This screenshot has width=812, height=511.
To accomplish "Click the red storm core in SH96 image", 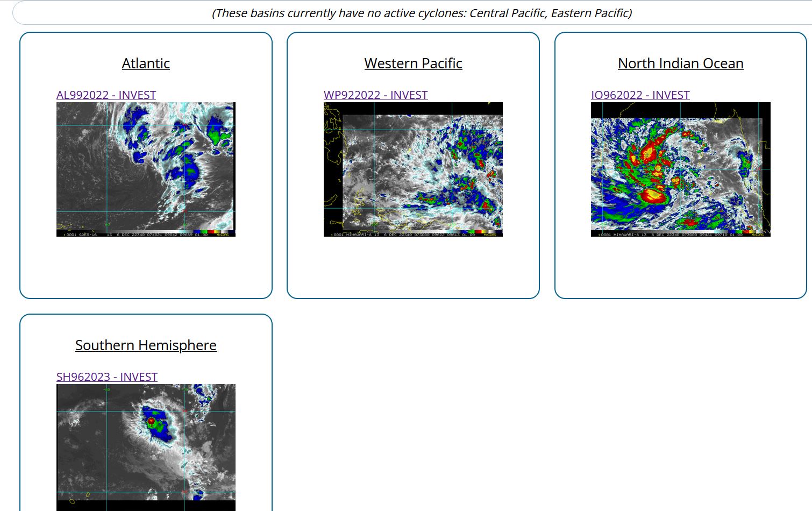I will [x=152, y=421].
